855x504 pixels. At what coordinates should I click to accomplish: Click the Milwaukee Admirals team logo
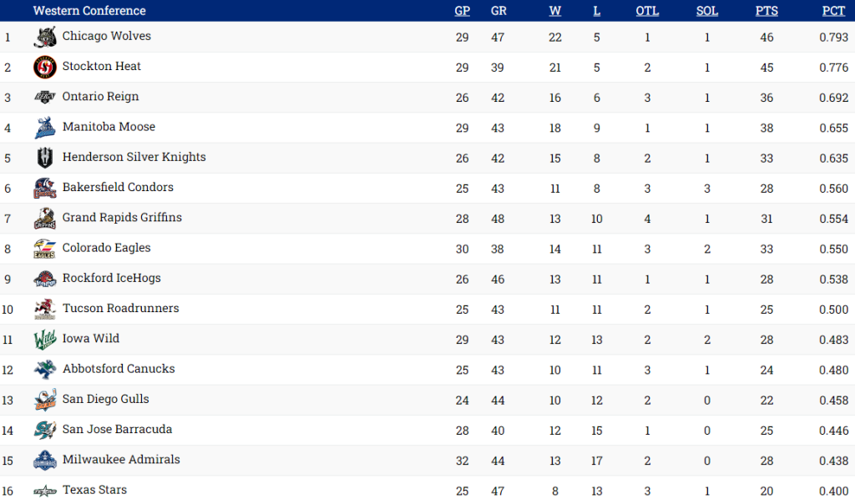pyautogui.click(x=45, y=461)
